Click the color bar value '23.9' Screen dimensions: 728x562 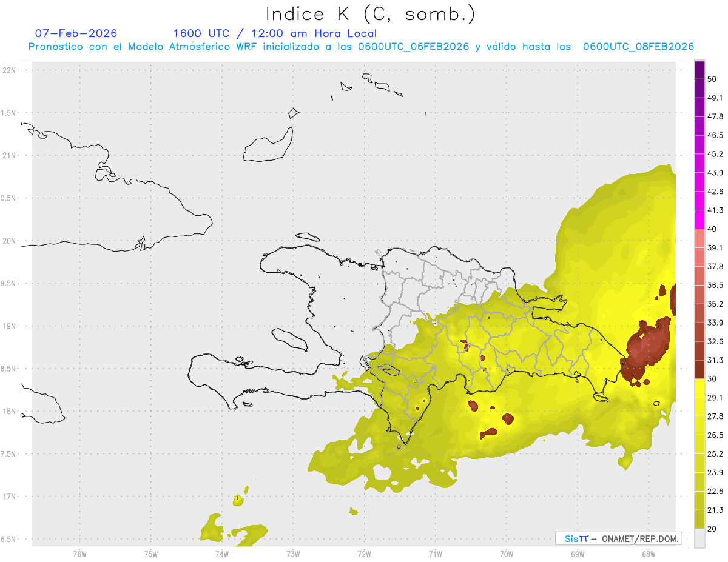(x=715, y=473)
